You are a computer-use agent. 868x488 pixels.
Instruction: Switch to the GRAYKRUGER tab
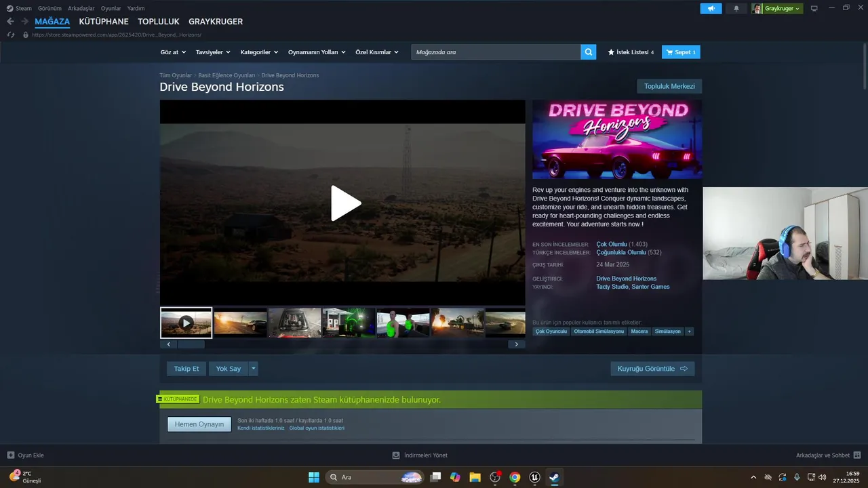click(x=216, y=22)
